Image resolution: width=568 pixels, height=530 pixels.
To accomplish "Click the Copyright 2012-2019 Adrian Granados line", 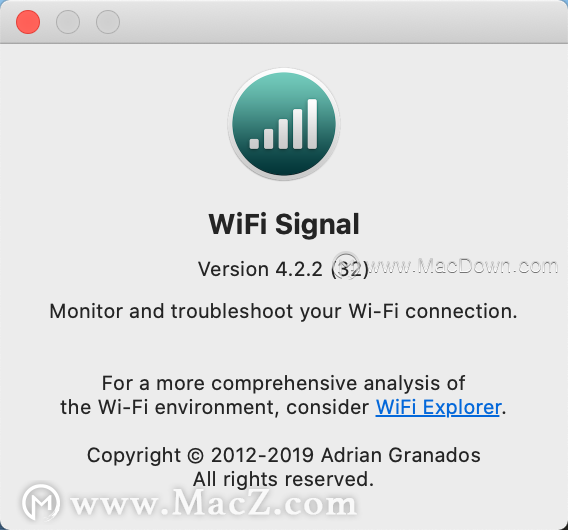I will coord(284,455).
